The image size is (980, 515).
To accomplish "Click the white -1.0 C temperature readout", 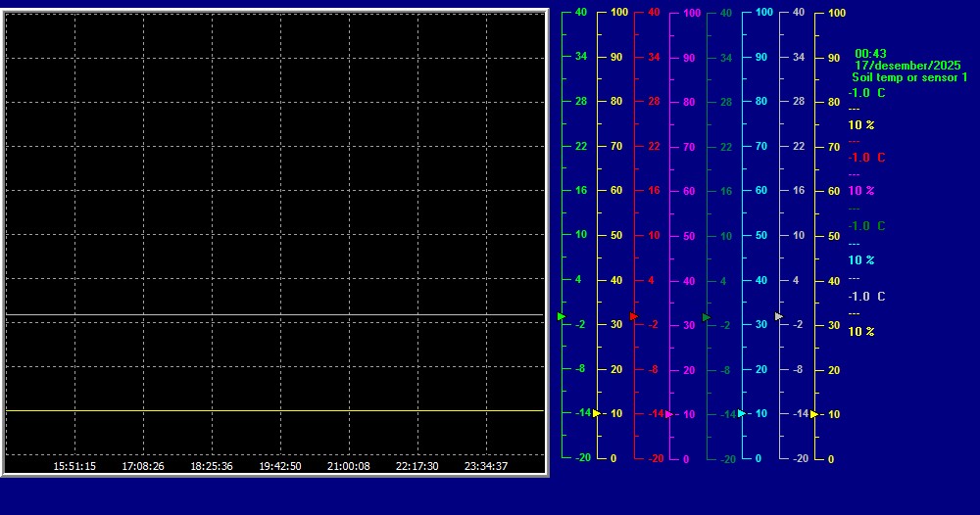I will [x=866, y=297].
